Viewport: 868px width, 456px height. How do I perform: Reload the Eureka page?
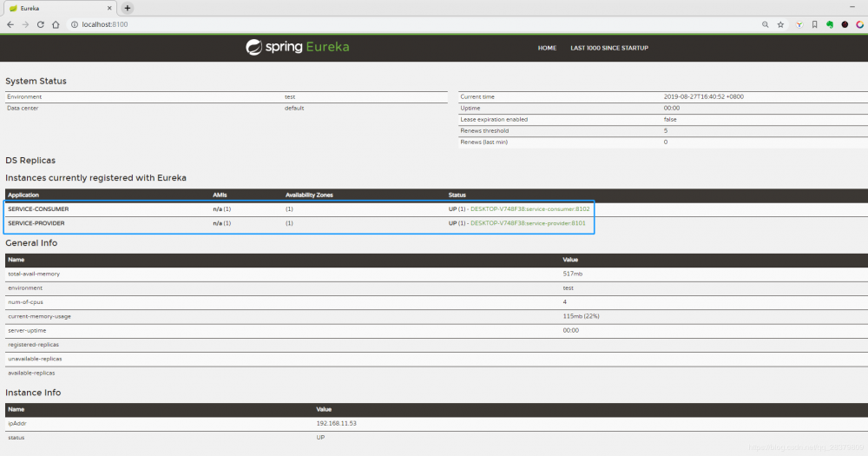coord(41,24)
